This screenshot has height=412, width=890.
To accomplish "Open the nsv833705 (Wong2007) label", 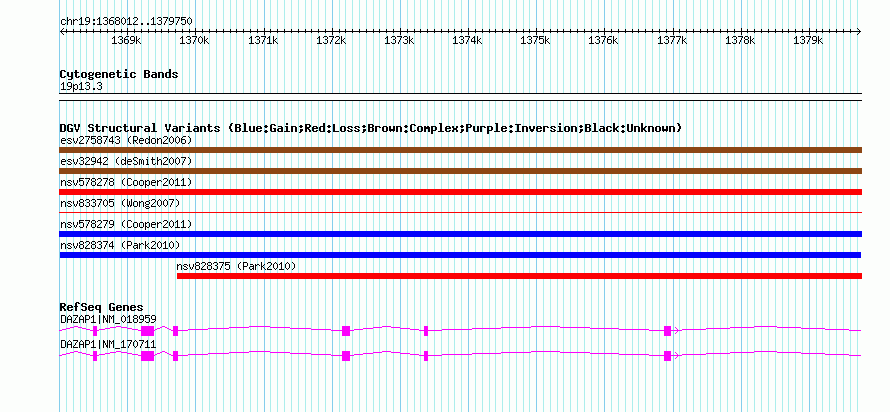I will click(120, 203).
